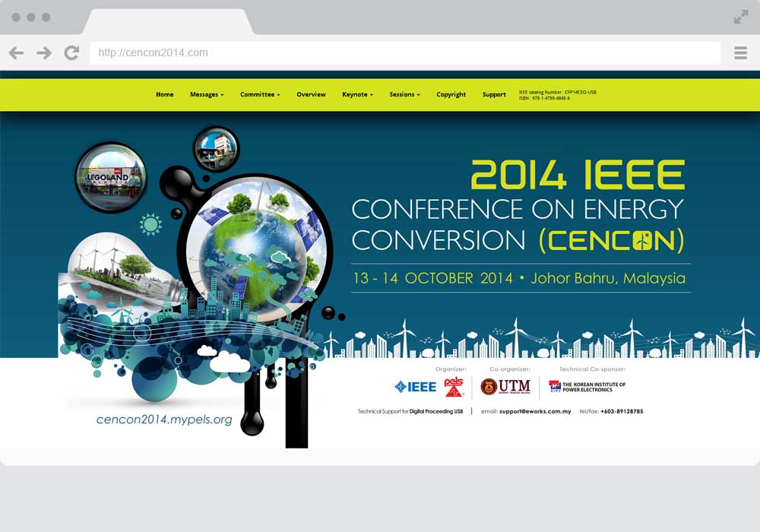760x532 pixels.
Task: Click the 13 - 14 October 2014 date text
Action: tap(433, 278)
